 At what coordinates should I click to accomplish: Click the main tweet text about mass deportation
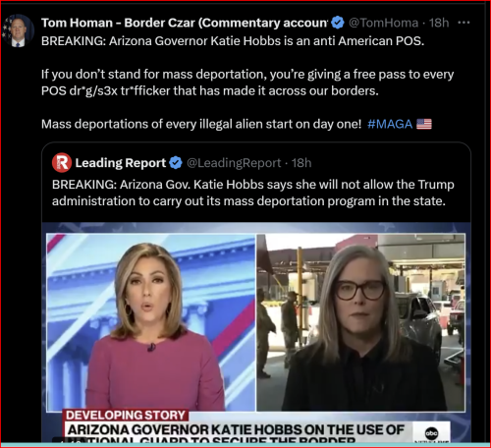[247, 83]
